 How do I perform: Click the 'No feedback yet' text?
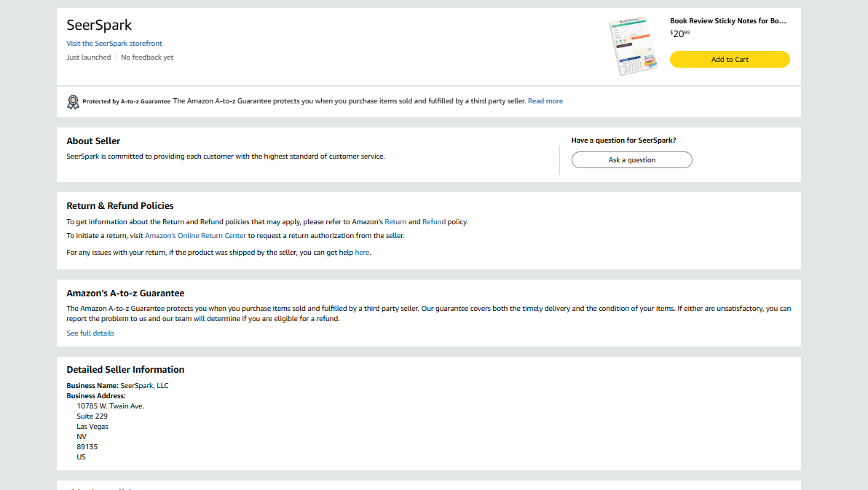(147, 58)
